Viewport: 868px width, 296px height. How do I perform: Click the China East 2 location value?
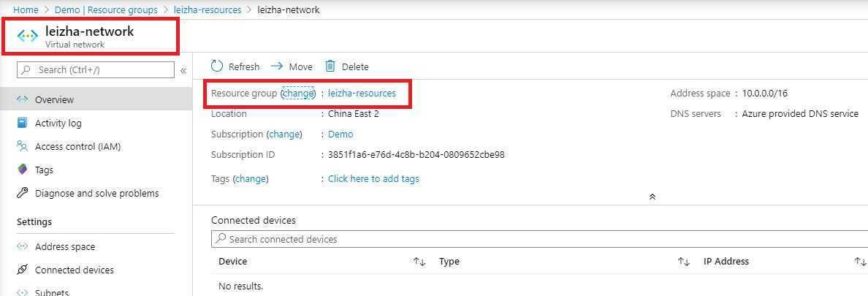pyautogui.click(x=353, y=114)
